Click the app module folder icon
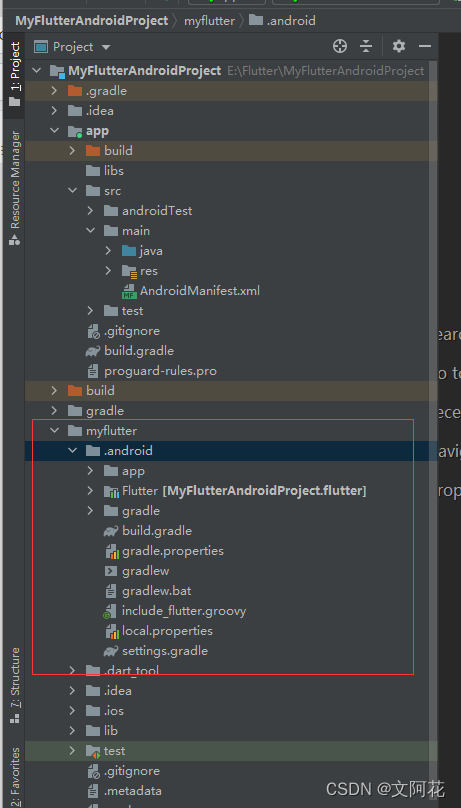The image size is (461, 808). (75, 131)
